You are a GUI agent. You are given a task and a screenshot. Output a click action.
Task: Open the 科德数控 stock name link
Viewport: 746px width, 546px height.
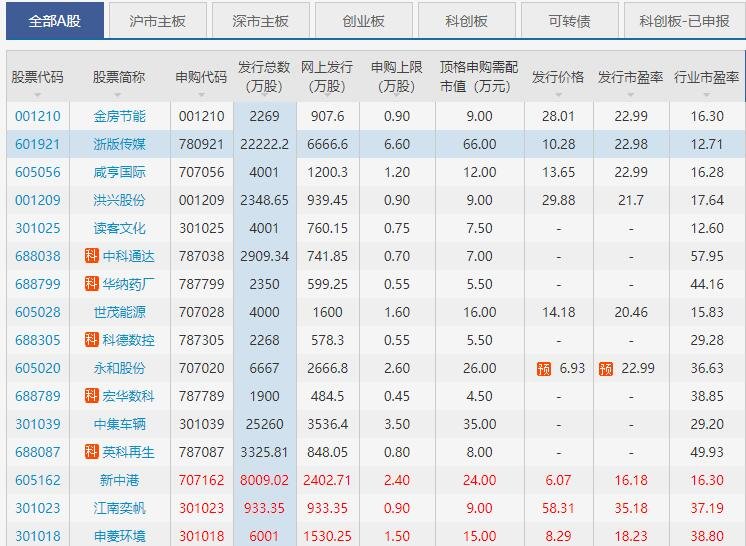pyautogui.click(x=128, y=341)
